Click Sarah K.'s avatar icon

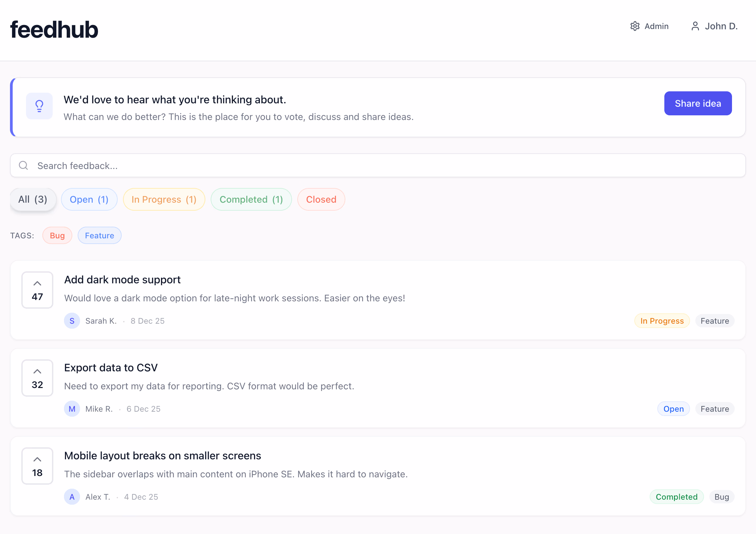point(72,321)
